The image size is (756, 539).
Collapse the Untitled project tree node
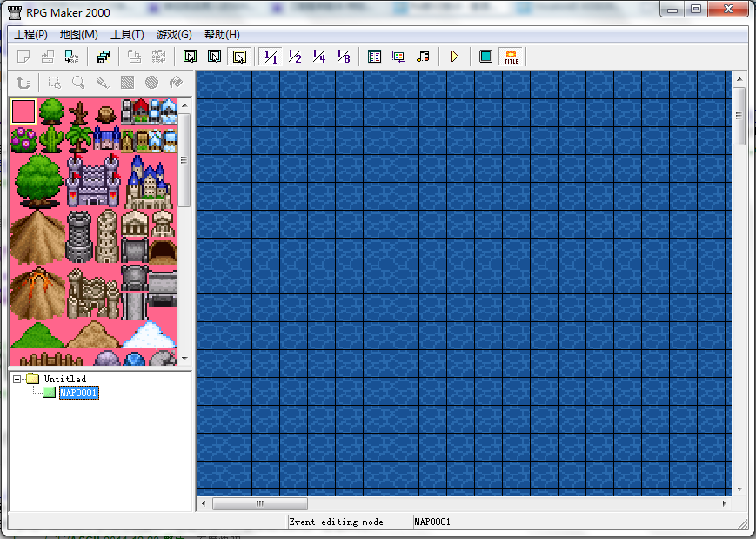tap(17, 379)
